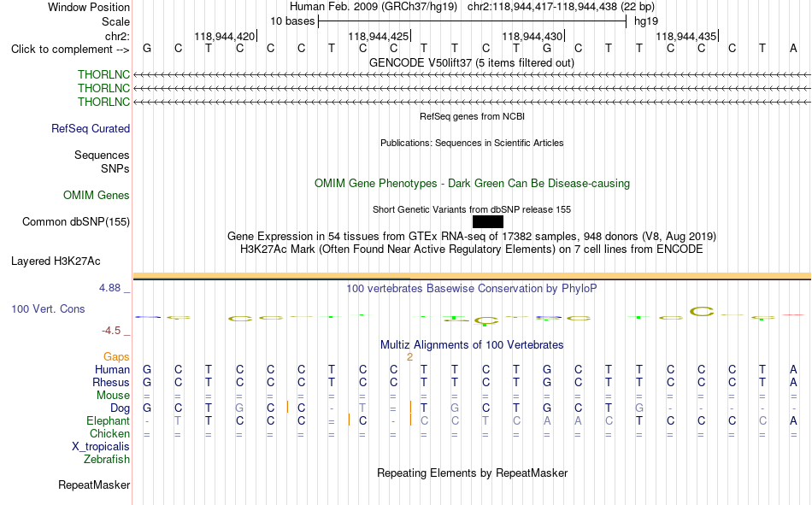812x505 pixels.
Task: Click the Scale label
Action: (115, 21)
